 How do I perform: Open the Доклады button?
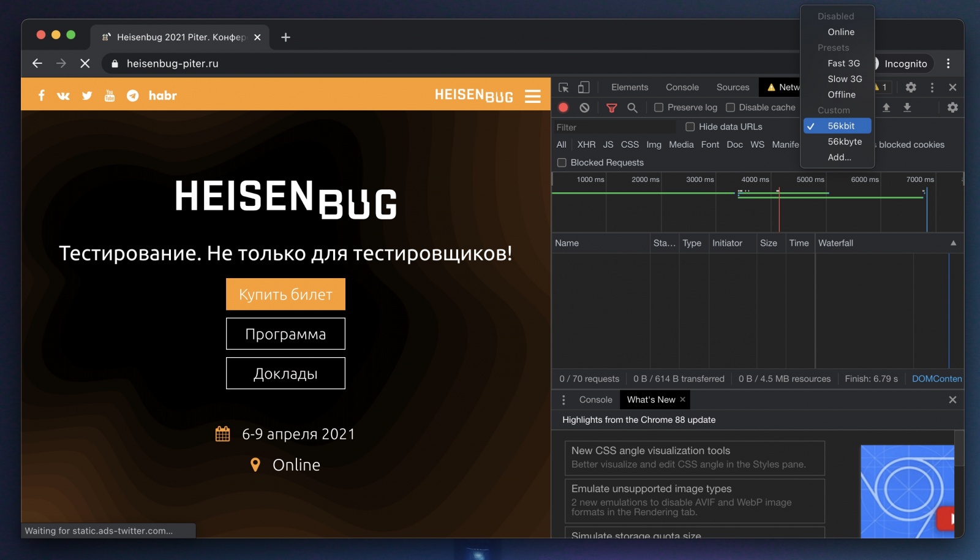click(x=285, y=373)
